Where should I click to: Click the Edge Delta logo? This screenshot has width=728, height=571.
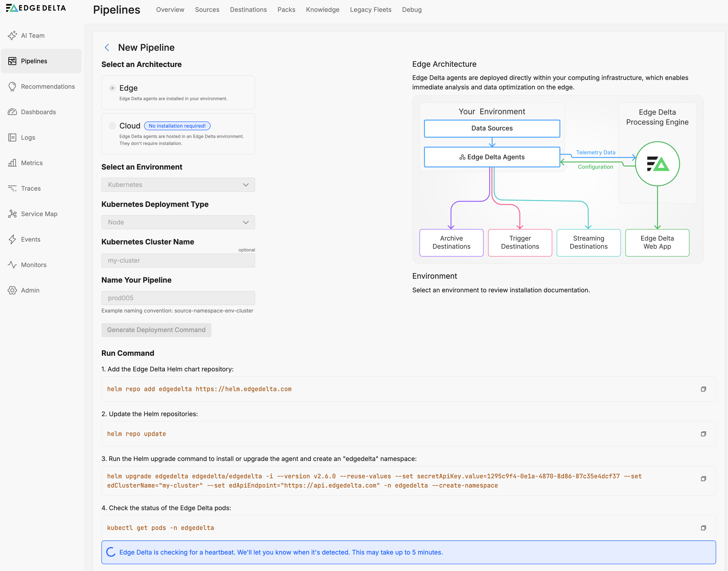tap(36, 8)
